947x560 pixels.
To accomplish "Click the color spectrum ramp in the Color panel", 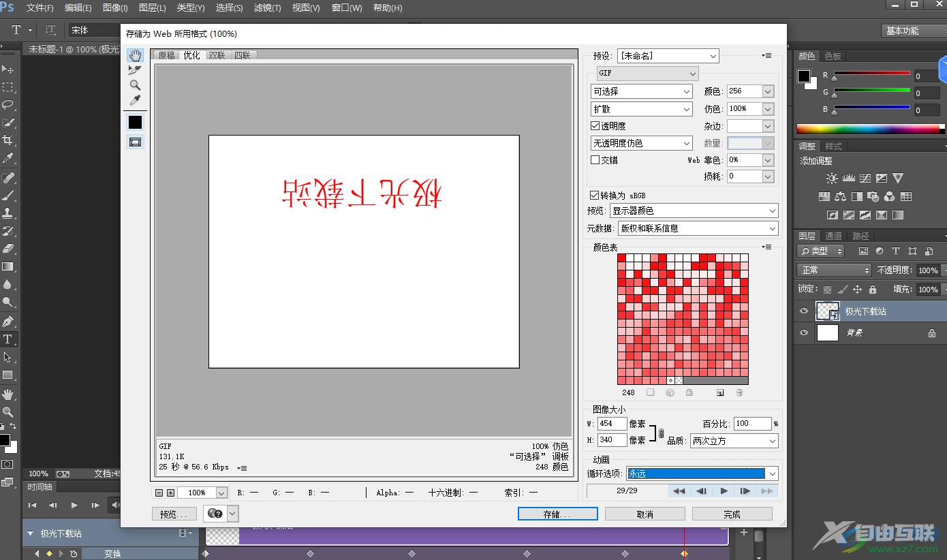I will point(871,129).
